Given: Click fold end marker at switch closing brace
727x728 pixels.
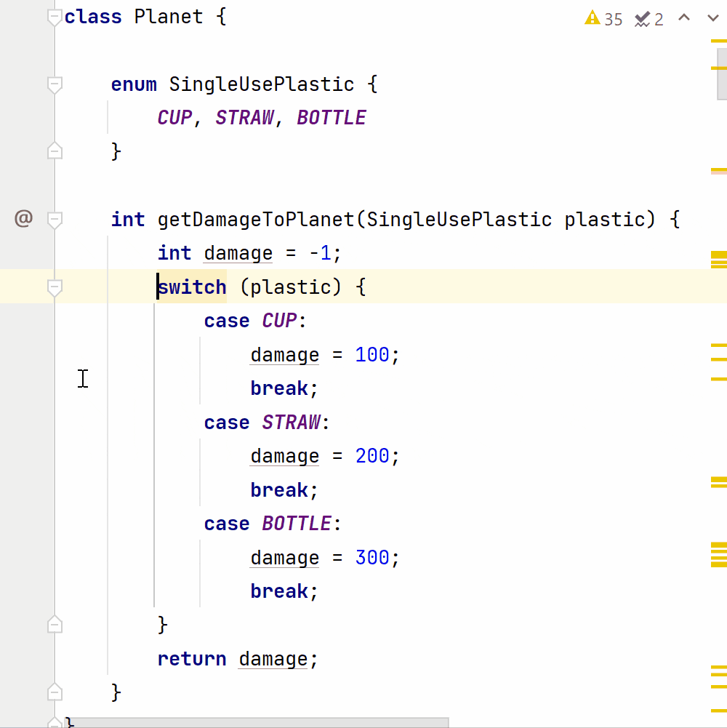Looking at the screenshot, I should click(x=55, y=625).
